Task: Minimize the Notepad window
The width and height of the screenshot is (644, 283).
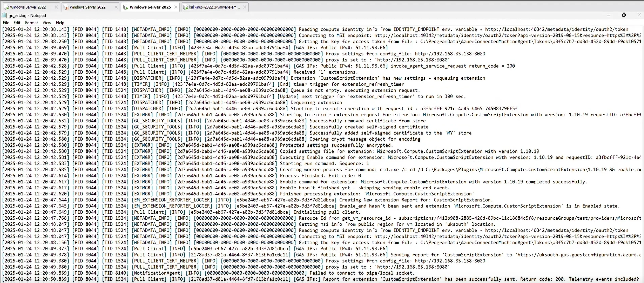Action: 609,15
